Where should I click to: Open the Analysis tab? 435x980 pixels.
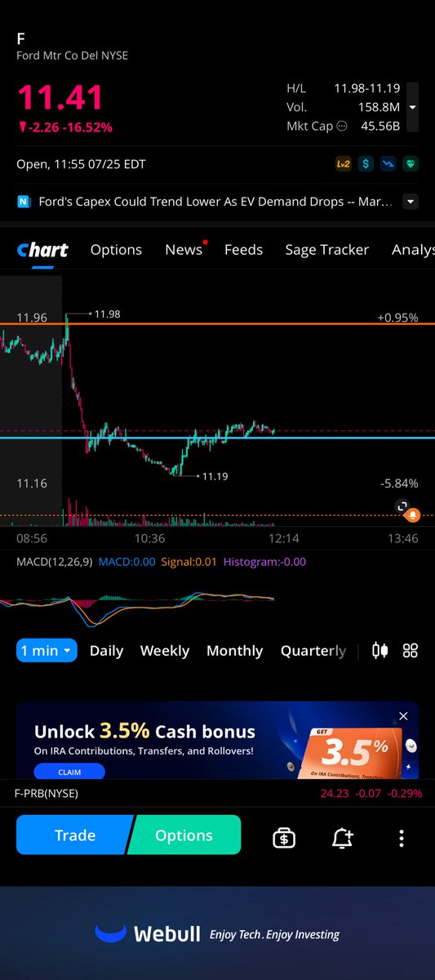click(x=413, y=250)
